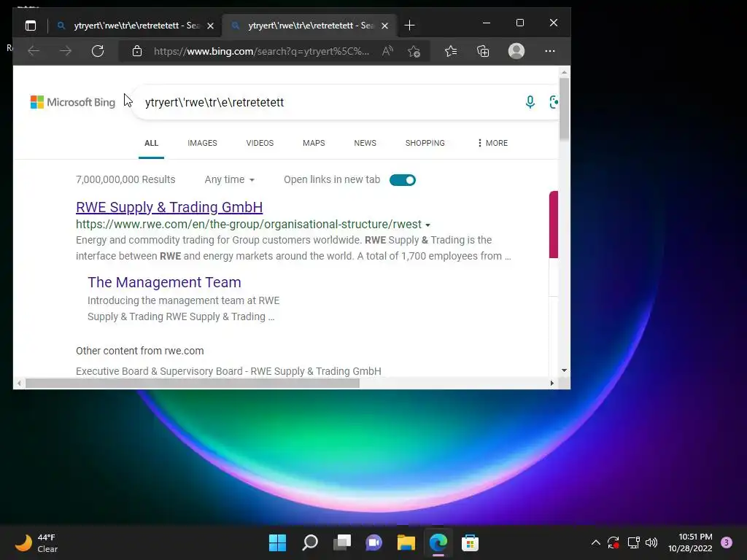This screenshot has height=560, width=747.
Task: Open the MAPS results tab
Action: click(314, 143)
